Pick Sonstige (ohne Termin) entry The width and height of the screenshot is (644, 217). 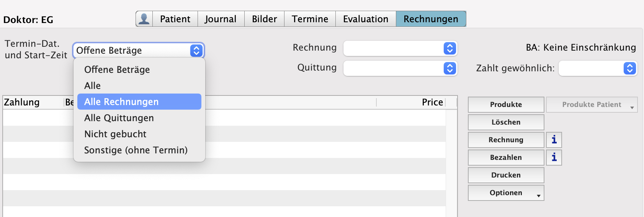pos(136,150)
